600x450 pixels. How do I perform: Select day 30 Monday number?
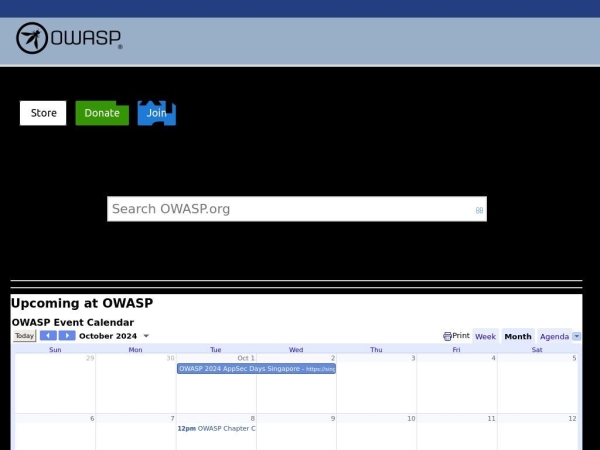click(x=170, y=358)
